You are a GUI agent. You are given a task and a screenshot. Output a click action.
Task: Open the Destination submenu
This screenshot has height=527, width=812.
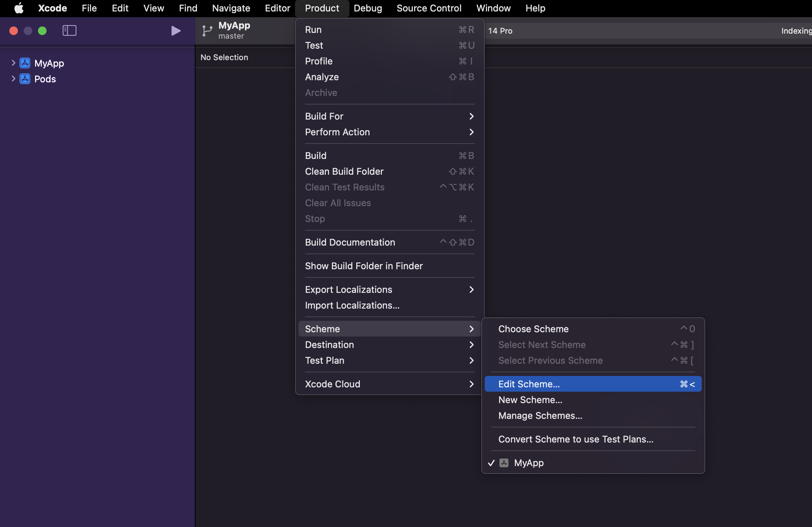[x=390, y=345]
